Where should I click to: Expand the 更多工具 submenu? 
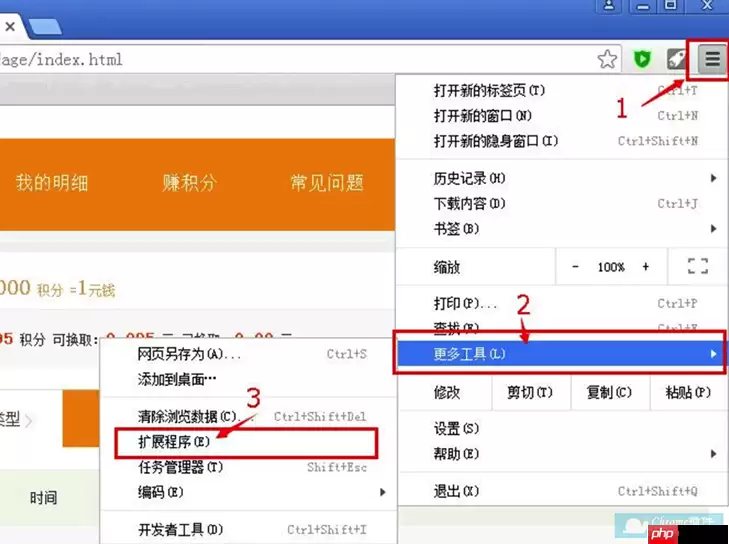(561, 354)
